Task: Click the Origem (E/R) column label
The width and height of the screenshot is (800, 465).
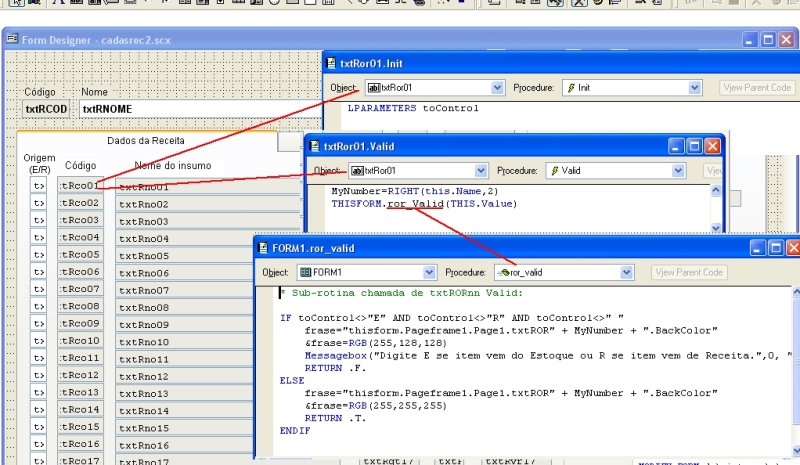Action: pos(39,163)
